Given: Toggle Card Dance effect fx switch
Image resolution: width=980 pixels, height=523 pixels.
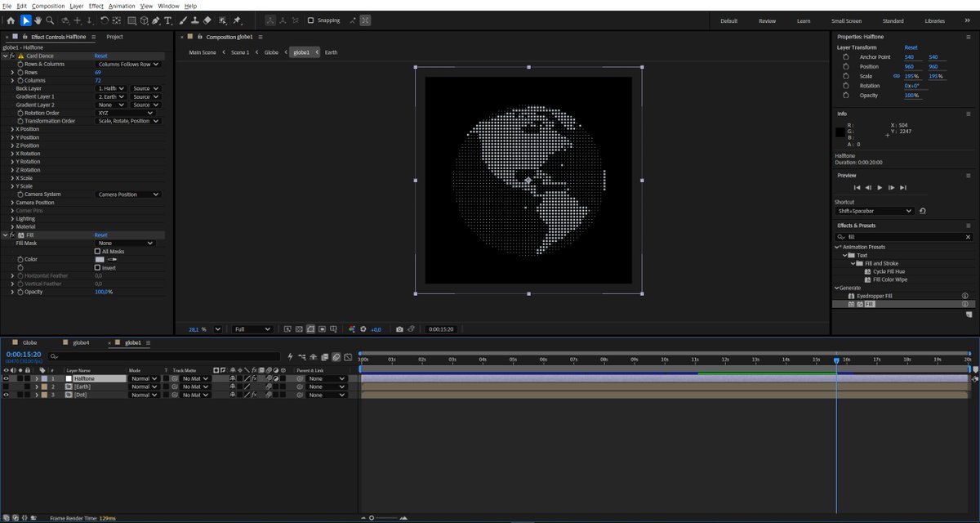Looking at the screenshot, I should [11, 56].
